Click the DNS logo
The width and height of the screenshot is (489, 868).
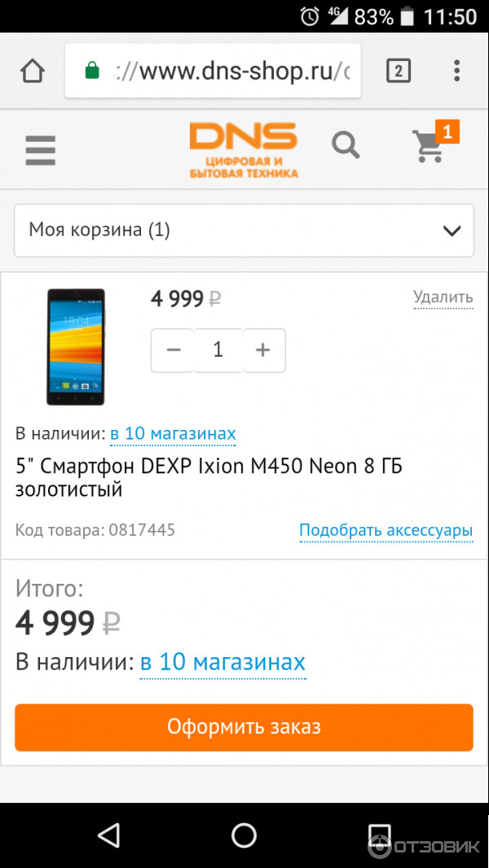click(243, 150)
